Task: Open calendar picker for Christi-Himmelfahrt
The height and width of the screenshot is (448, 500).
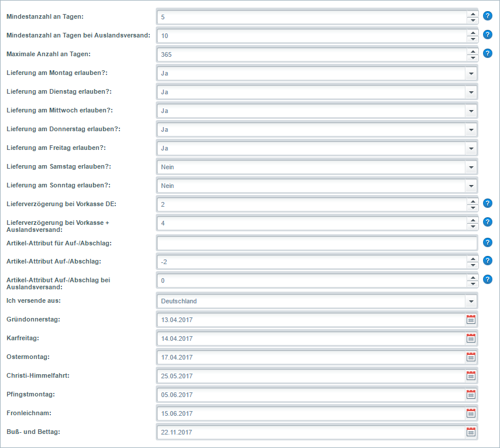Action: click(471, 376)
